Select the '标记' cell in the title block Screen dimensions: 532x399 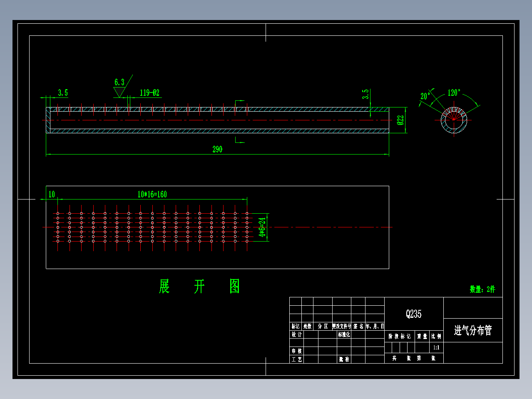296,326
